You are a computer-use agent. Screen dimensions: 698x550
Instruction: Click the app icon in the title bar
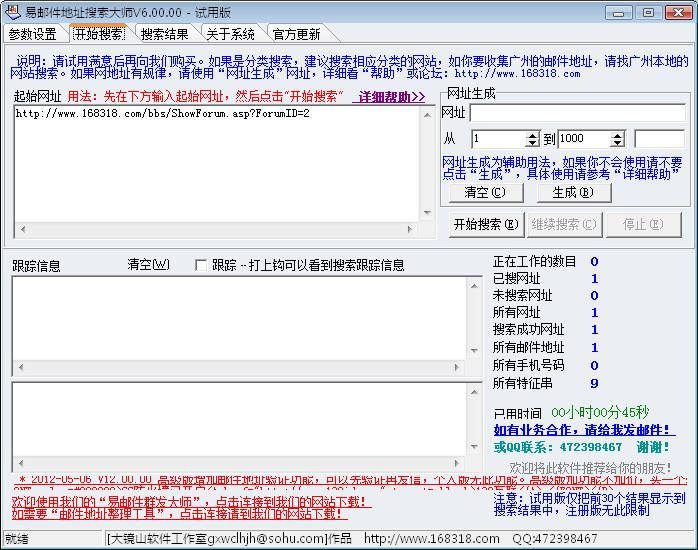tap(12, 12)
